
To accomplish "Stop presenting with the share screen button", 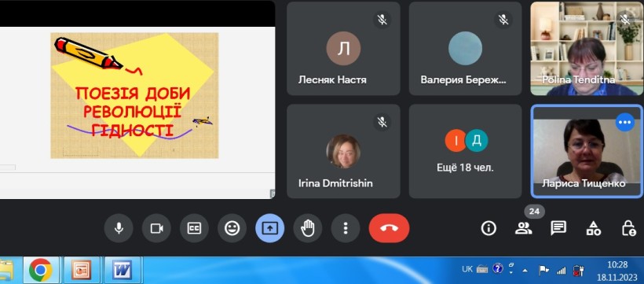I will (270, 228).
